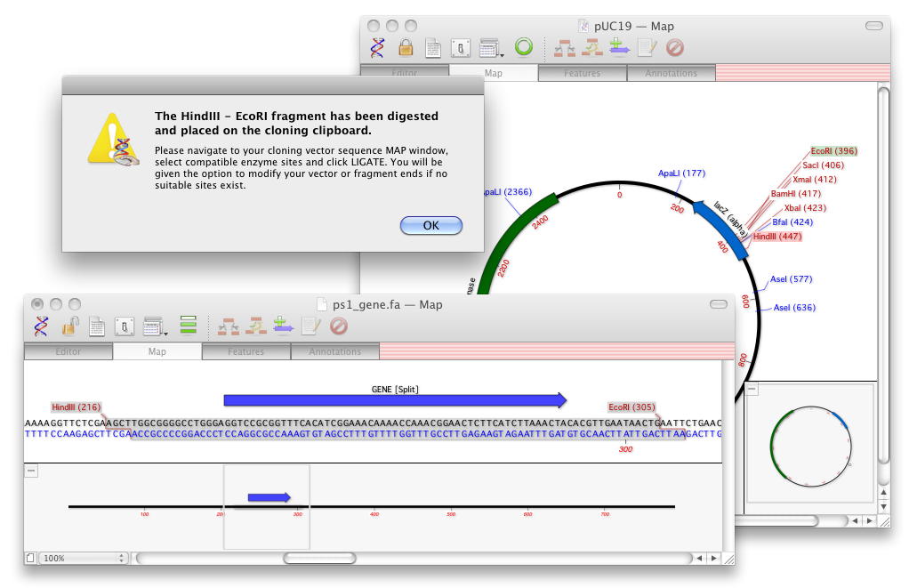Click the green linear bars icon in ps1_gene.fa

[188, 326]
